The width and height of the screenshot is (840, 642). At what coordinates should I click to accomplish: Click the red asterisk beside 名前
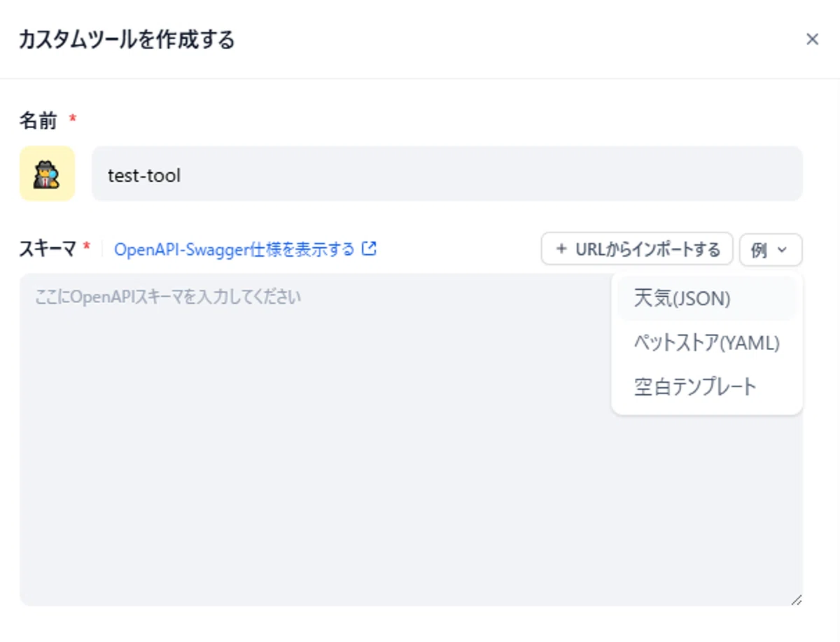click(72, 119)
